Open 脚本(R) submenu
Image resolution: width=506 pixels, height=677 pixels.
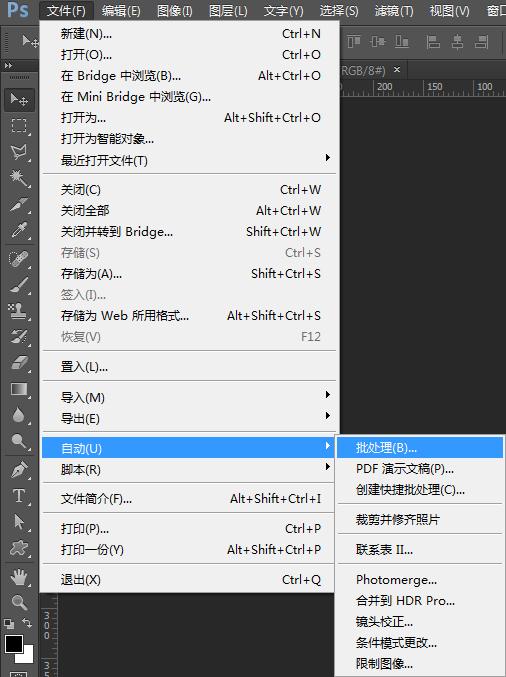(x=189, y=469)
